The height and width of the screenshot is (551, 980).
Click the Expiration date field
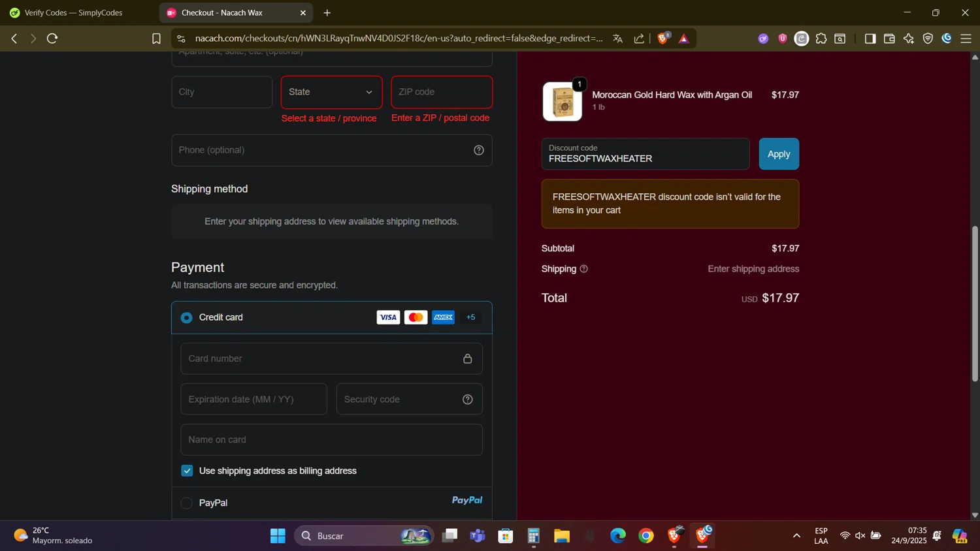coord(254,400)
